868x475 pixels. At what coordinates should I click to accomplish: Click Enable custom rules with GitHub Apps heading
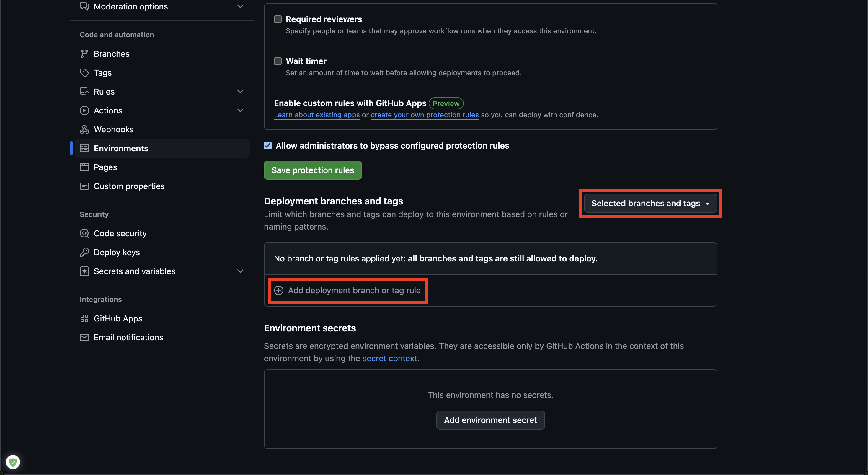tap(350, 103)
